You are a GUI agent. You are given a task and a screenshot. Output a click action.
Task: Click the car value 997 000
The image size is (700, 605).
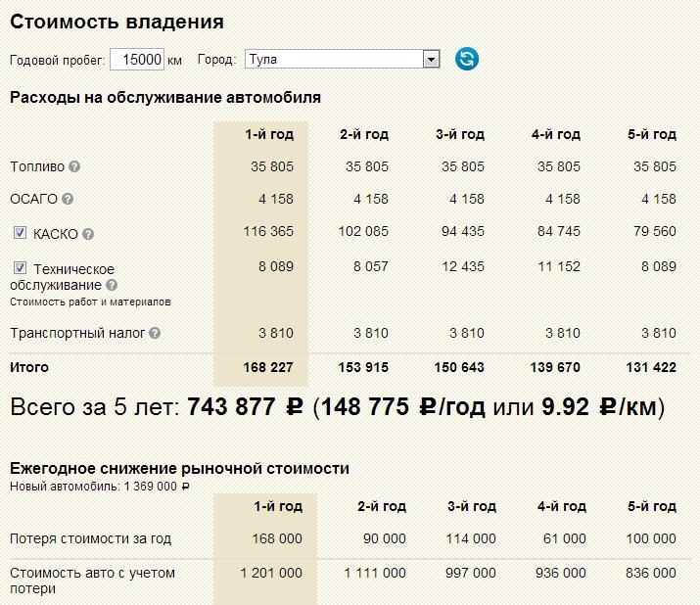pos(471,573)
